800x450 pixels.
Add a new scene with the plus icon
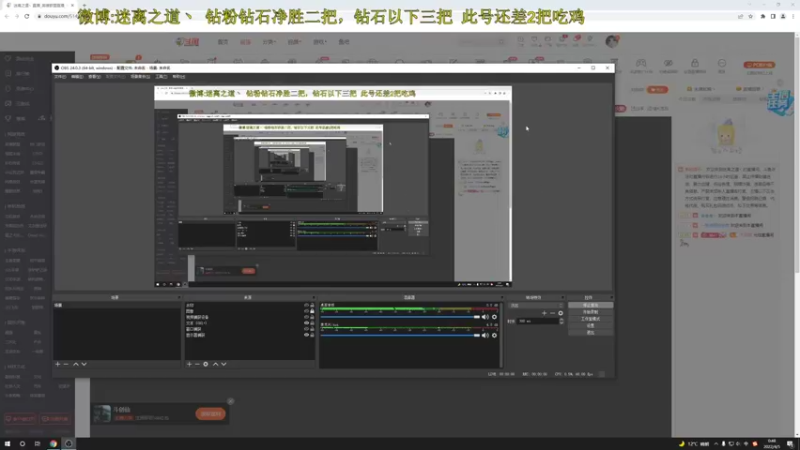58,364
